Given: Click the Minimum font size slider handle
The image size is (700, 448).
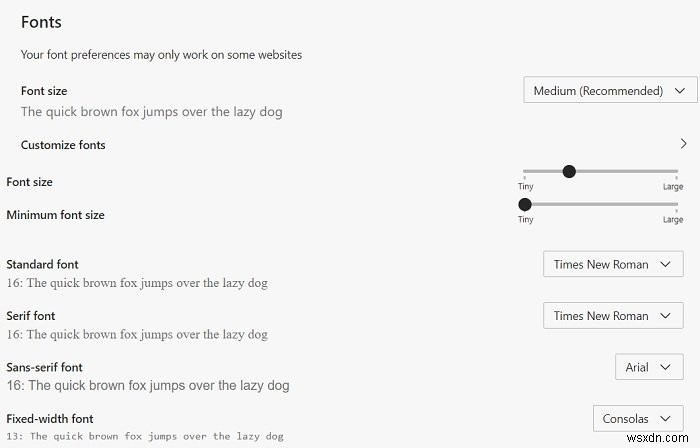Looking at the screenshot, I should click(525, 204).
